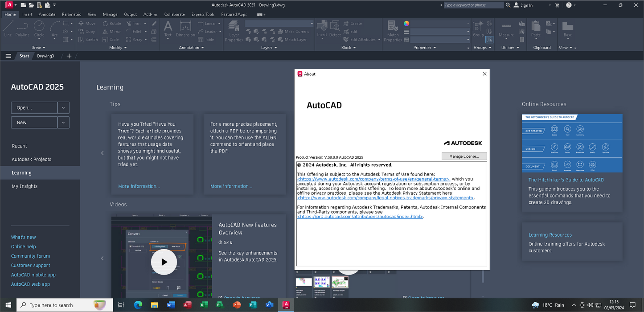Viewport: 644px width, 312px height.
Task: Switch to the Drawing3 file tab
Action: coord(45,56)
